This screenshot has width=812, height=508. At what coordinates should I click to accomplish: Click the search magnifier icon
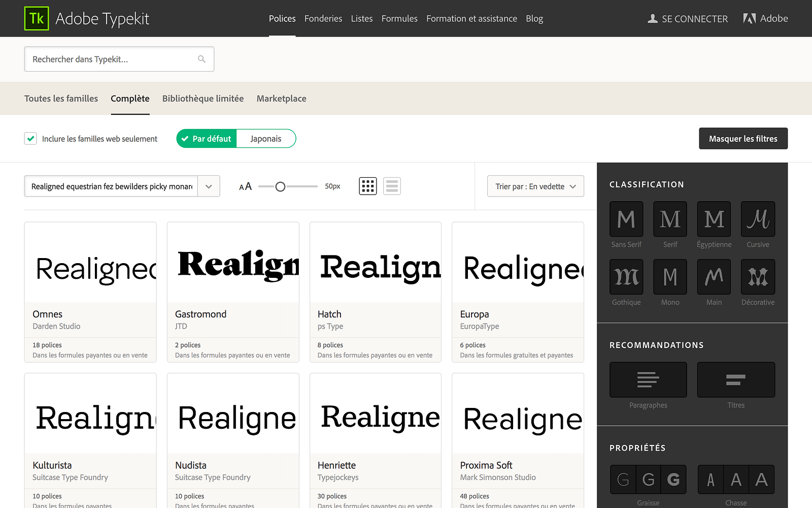coord(201,59)
